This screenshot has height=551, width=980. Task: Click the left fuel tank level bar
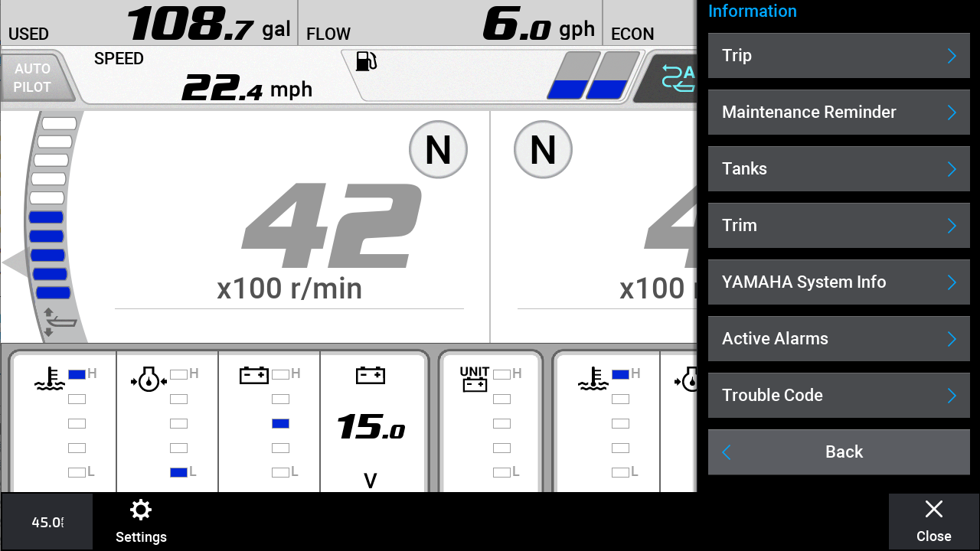(573, 76)
